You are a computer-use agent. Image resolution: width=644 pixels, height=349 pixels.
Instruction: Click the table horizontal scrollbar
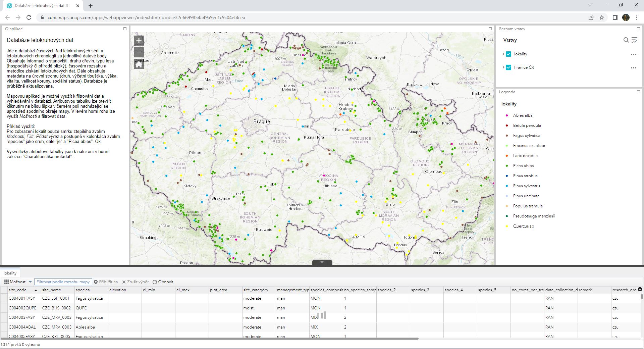(x=210, y=339)
